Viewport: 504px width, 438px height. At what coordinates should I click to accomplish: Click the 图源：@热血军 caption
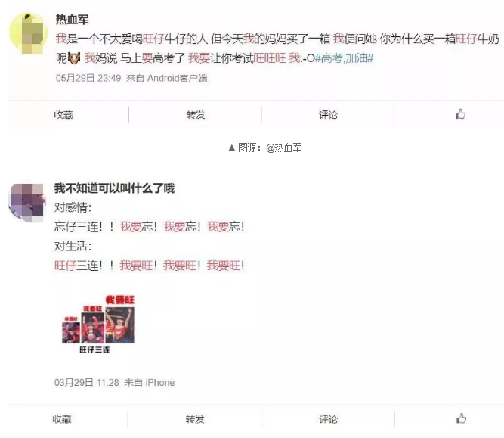(x=265, y=148)
